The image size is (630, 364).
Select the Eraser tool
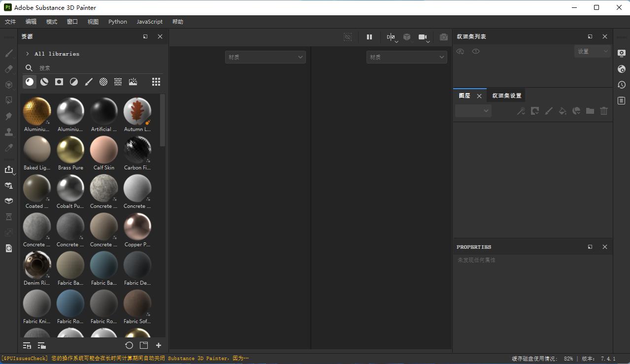(x=9, y=68)
